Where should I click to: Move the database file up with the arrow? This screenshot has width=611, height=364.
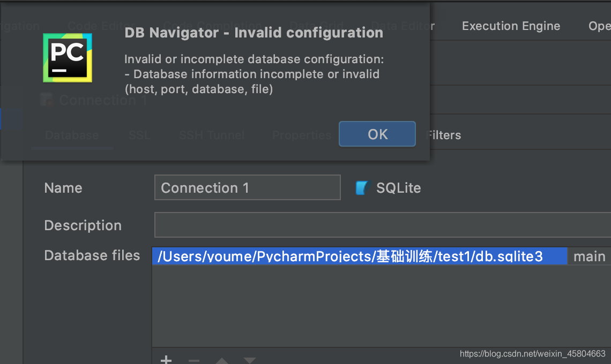[222, 360]
